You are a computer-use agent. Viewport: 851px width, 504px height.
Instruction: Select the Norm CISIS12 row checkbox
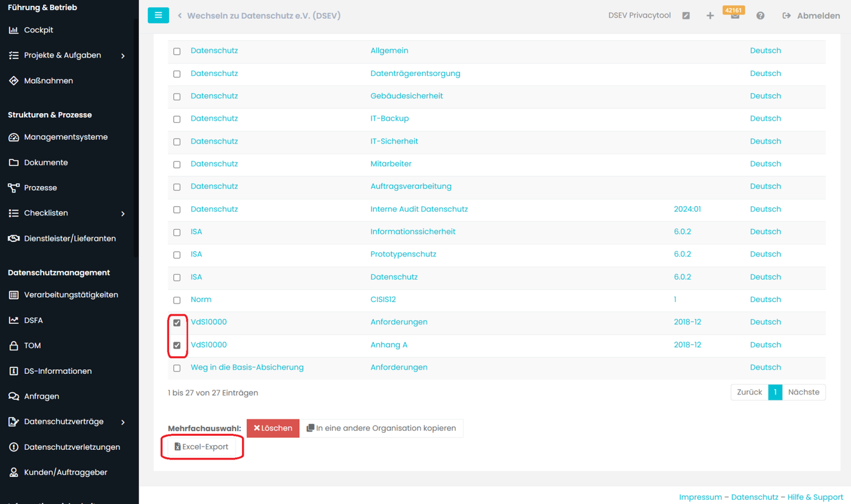pos(177,300)
